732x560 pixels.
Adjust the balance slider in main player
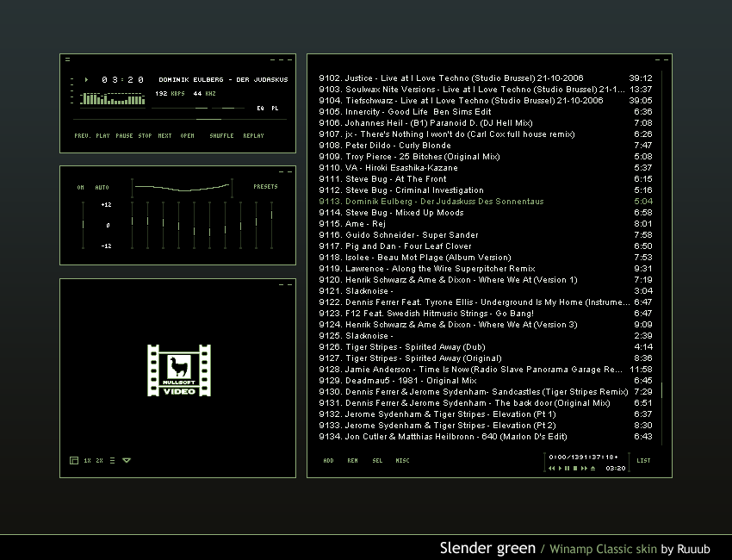228,109
